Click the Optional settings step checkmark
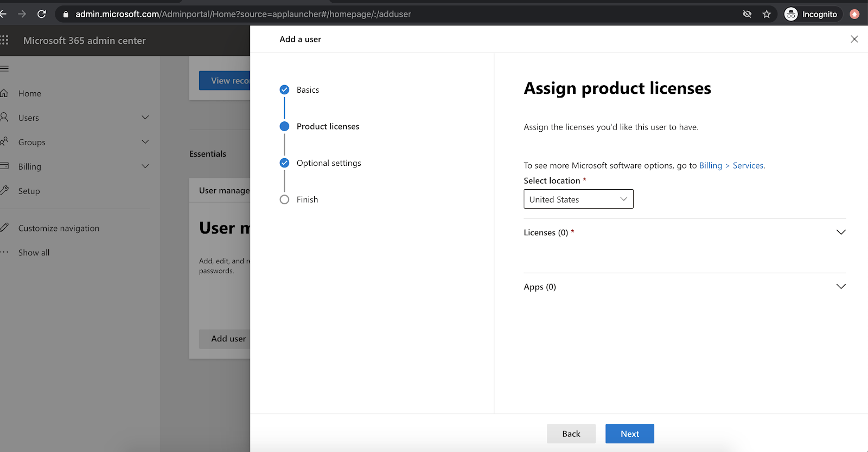Image resolution: width=868 pixels, height=452 pixels. click(x=284, y=163)
